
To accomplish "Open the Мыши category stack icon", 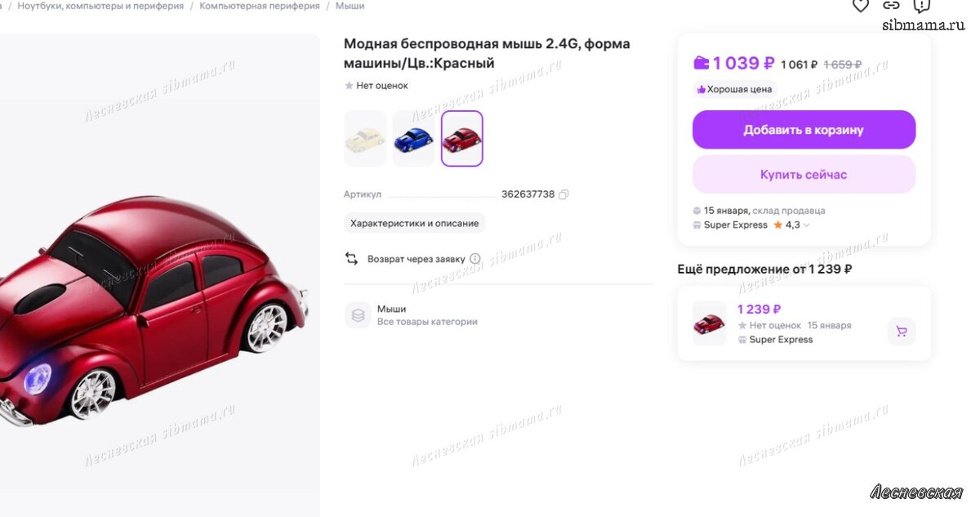I will [x=358, y=315].
